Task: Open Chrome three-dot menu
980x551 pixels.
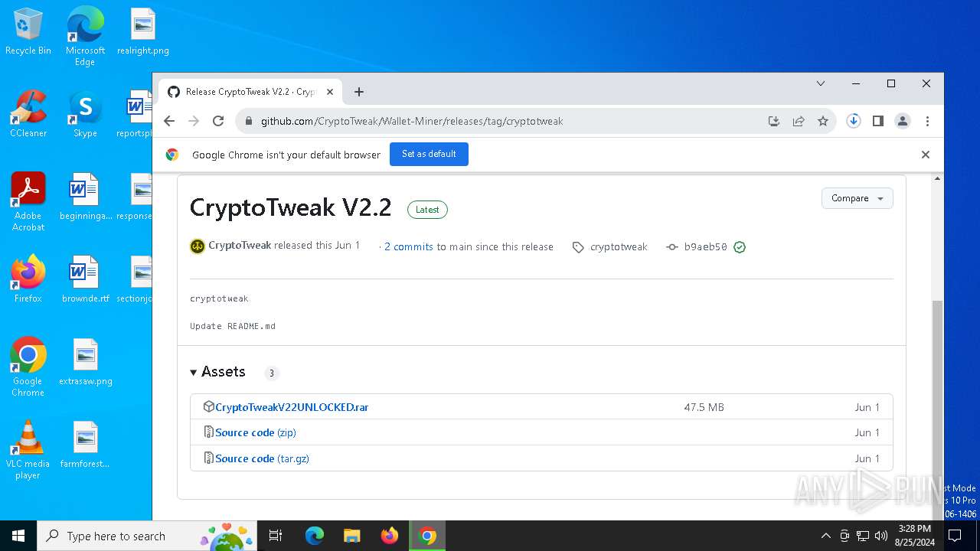Action: [927, 121]
